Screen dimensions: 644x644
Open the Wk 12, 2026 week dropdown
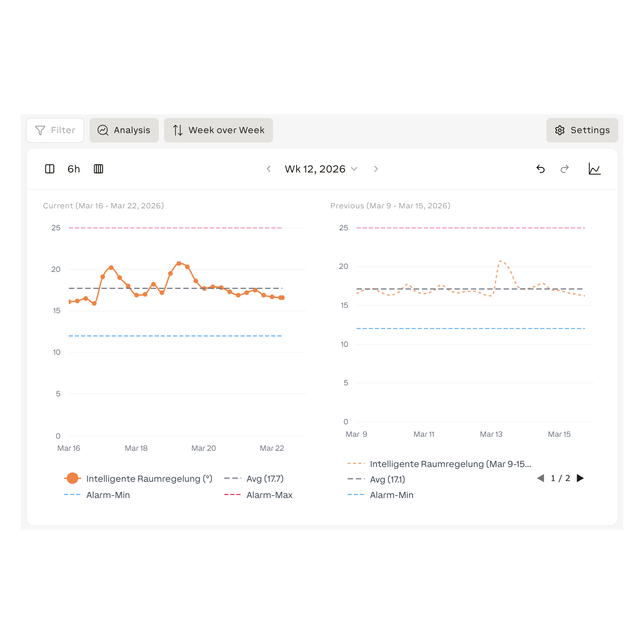coord(321,169)
